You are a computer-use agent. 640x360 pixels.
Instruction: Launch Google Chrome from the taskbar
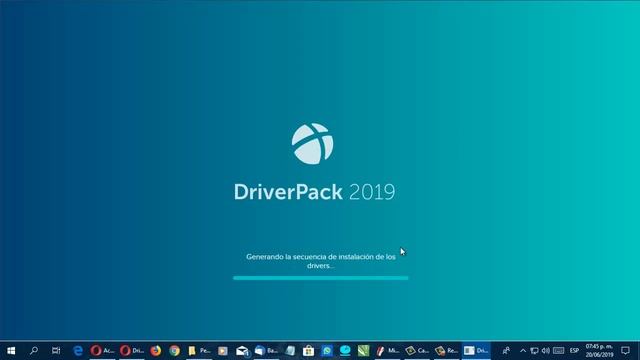[x=175, y=351]
